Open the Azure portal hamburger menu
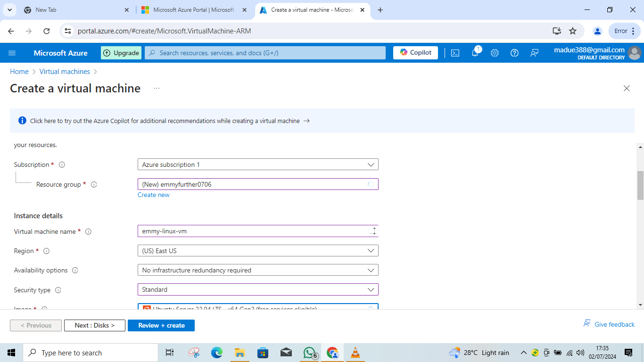 click(12, 53)
